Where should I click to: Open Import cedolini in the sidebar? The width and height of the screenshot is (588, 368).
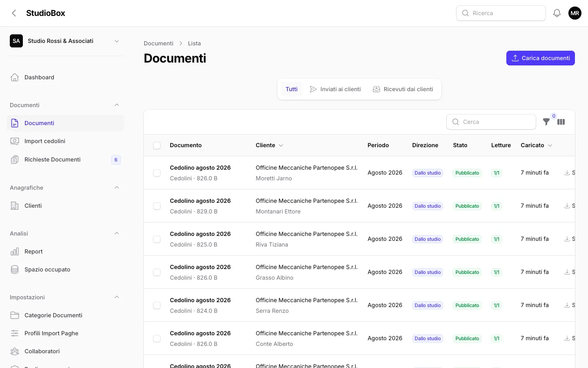click(x=65, y=141)
